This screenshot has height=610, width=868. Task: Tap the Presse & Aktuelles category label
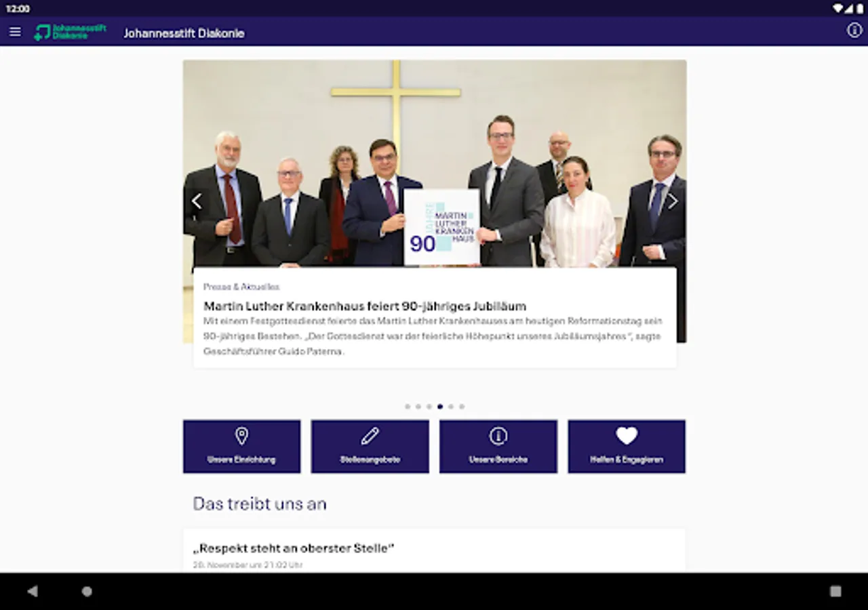(x=241, y=287)
